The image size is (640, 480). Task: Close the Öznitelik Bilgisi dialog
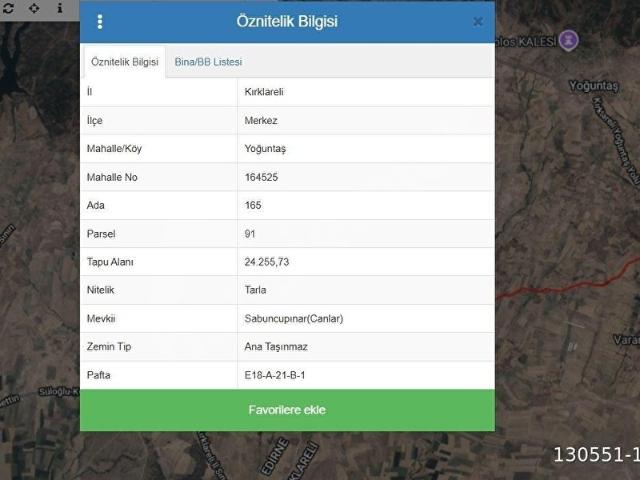point(478,22)
